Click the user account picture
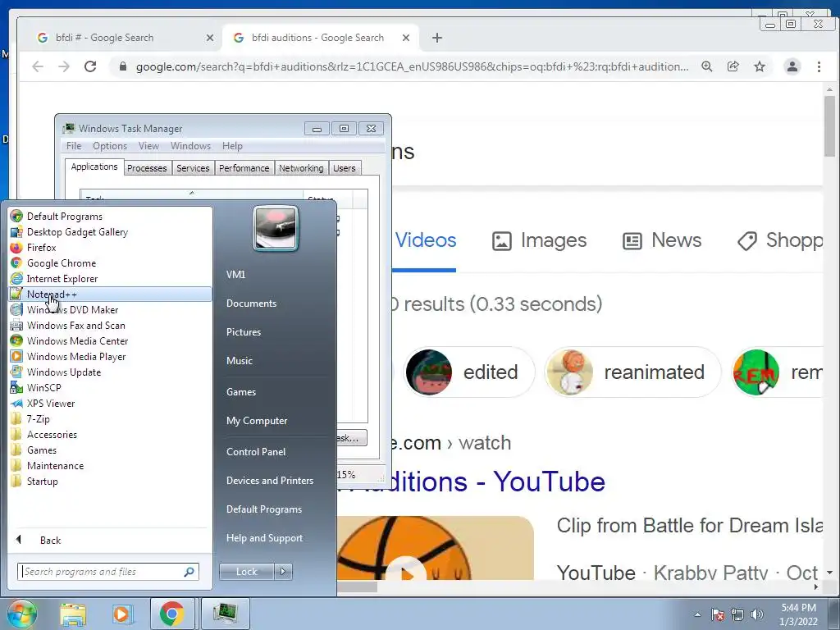The height and width of the screenshot is (630, 840). point(276,228)
